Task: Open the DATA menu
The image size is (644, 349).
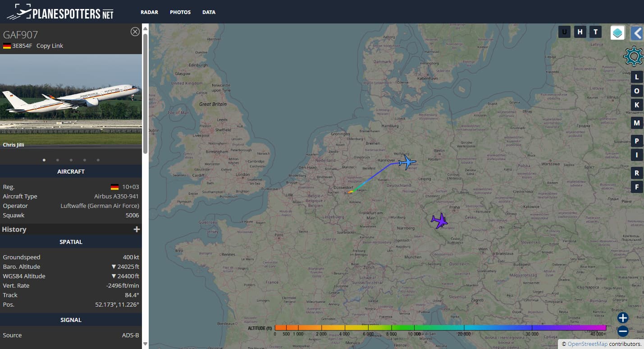Action: click(209, 12)
